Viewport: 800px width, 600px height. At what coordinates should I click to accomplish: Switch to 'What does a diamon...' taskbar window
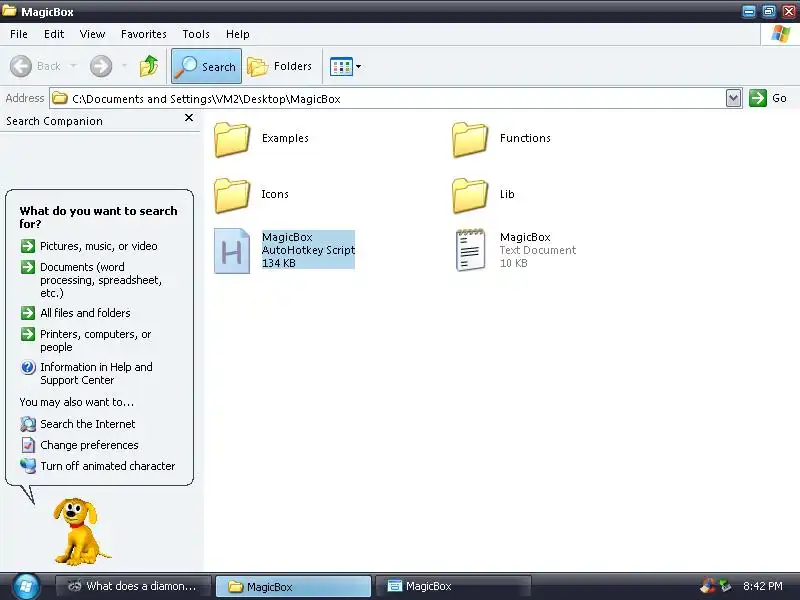133,586
